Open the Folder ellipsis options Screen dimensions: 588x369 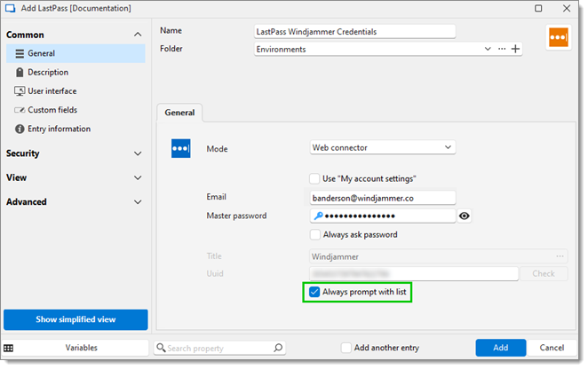point(502,49)
